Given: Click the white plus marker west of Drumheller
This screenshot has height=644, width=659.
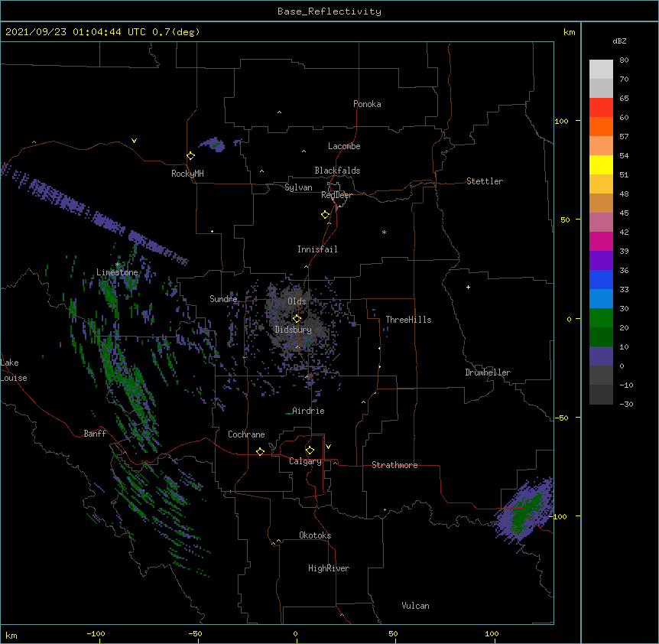Looking at the screenshot, I should point(468,287).
